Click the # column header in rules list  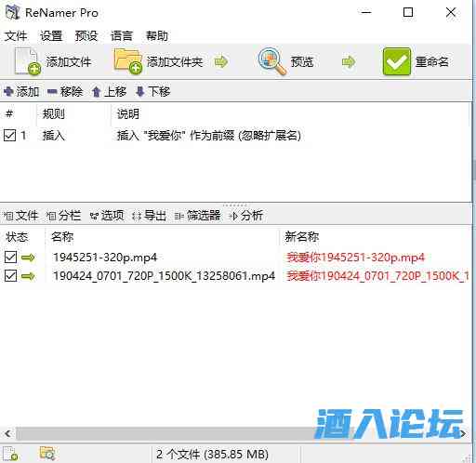coord(9,113)
